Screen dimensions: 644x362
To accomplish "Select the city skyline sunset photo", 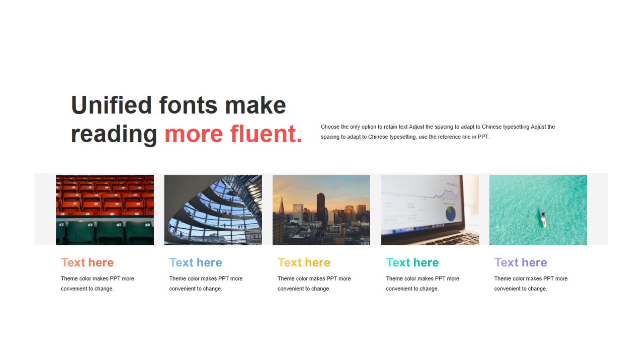I will pos(321,210).
